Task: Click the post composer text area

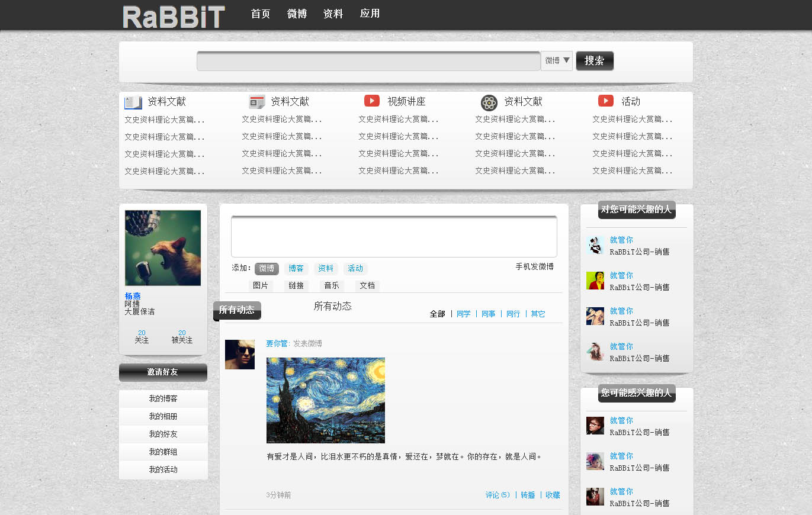Action: pyautogui.click(x=394, y=236)
